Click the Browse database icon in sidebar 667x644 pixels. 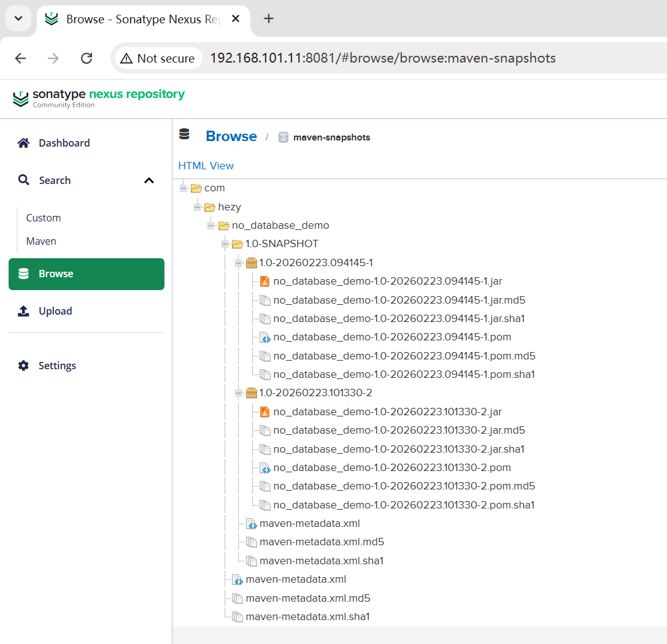pyautogui.click(x=23, y=274)
